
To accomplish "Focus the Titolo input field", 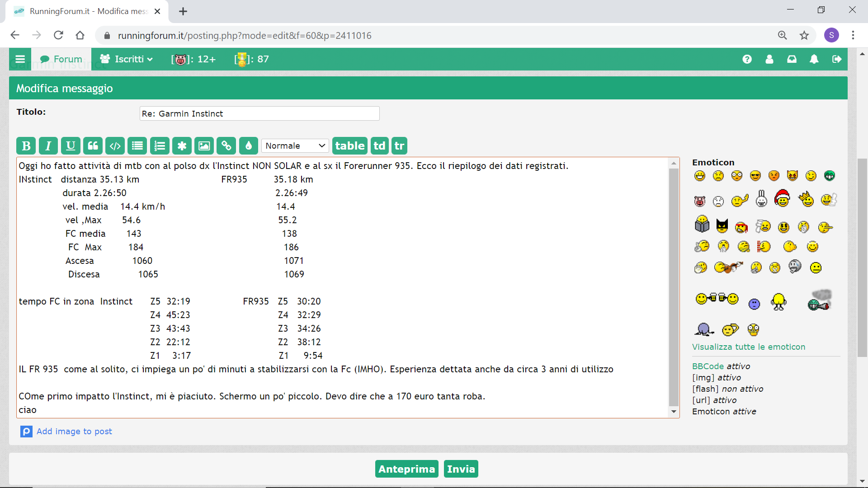I will [x=259, y=114].
